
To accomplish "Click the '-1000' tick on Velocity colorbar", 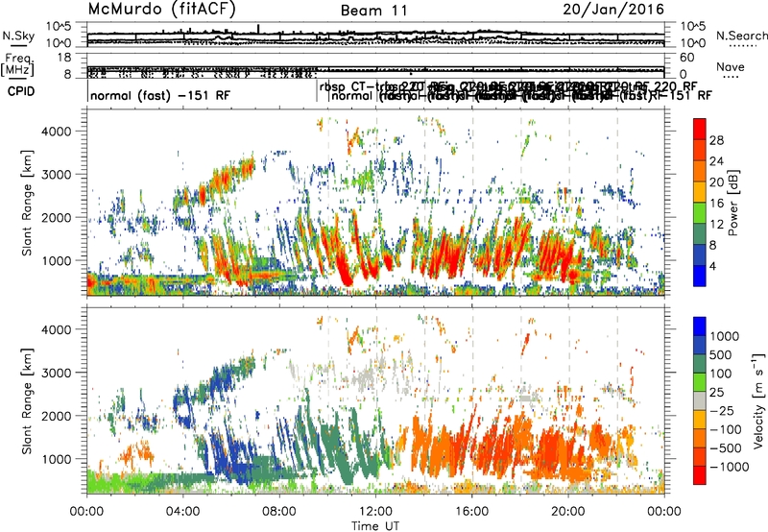I will point(730,467).
